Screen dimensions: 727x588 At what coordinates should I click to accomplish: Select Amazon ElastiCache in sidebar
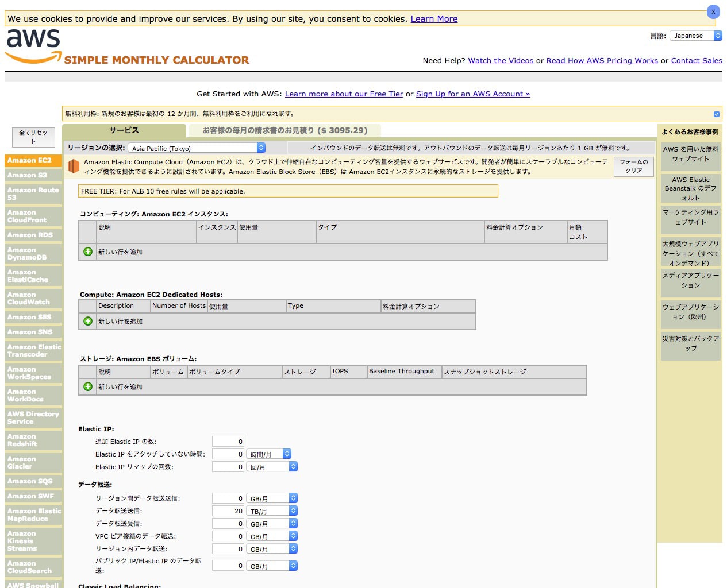[x=33, y=276]
